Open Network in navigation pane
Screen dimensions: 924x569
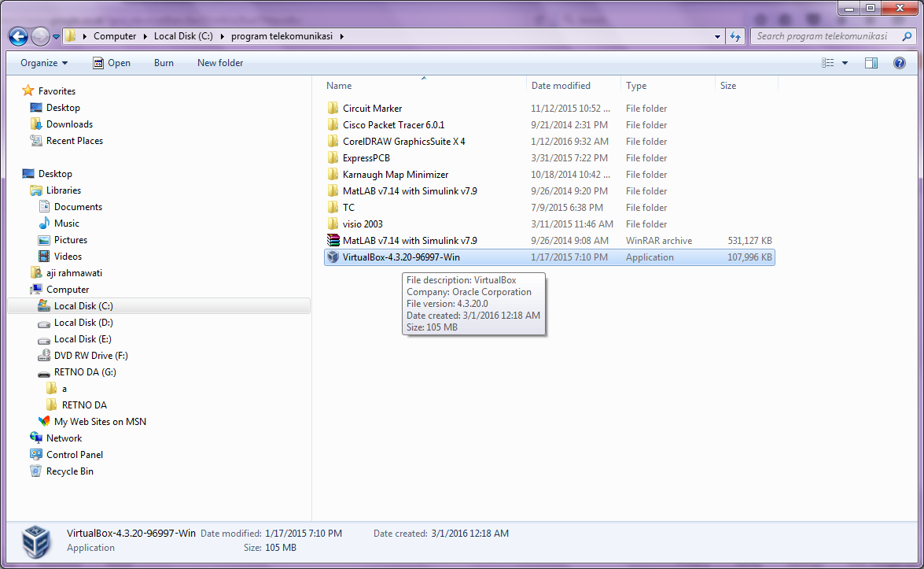(64, 438)
